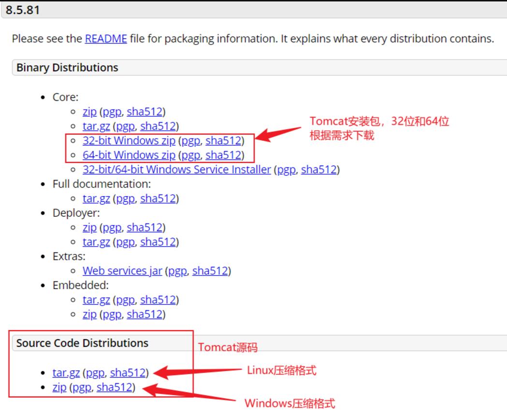This screenshot has height=420, width=507.
Task: Select the 8.5.81 version heading
Action: point(23,10)
